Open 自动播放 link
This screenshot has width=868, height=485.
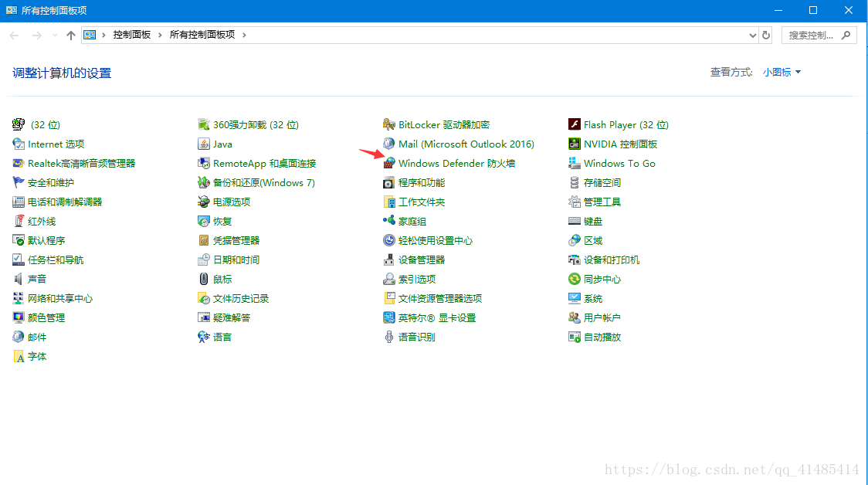(602, 337)
